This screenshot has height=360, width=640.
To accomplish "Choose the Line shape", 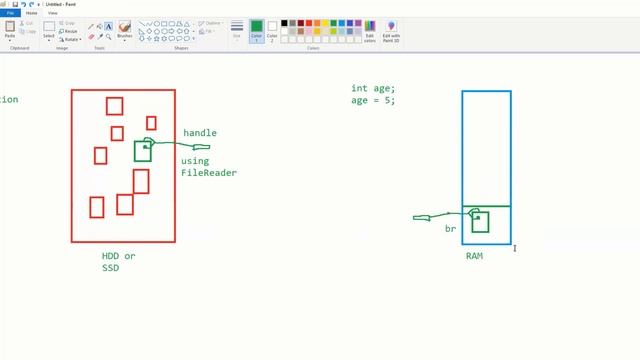I will tap(142, 24).
